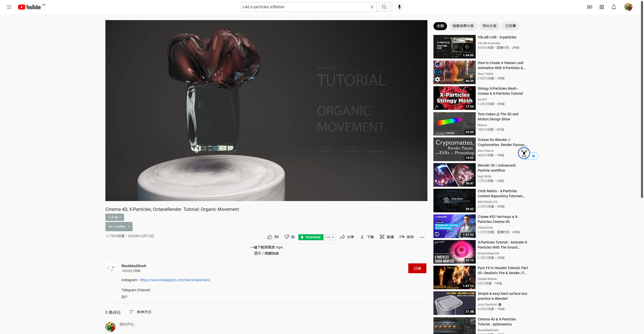Open the create video icon
The width and height of the screenshot is (644, 334).
point(589,7)
